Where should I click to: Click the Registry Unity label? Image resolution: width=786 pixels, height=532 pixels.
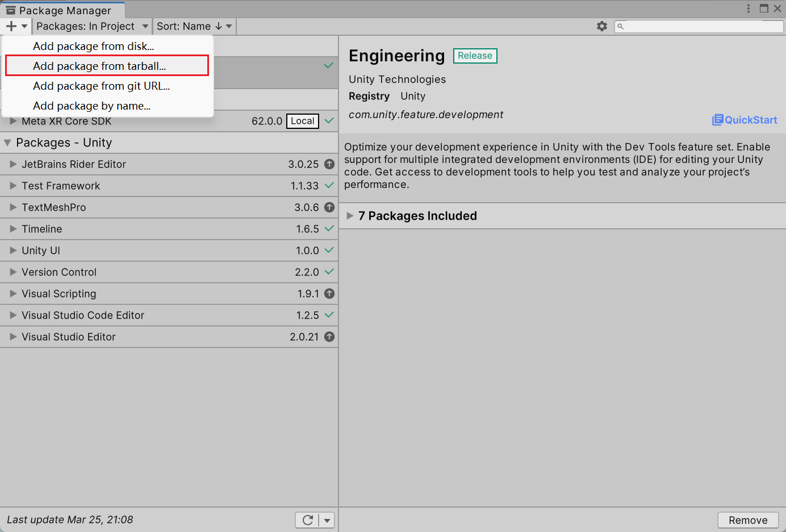click(387, 97)
